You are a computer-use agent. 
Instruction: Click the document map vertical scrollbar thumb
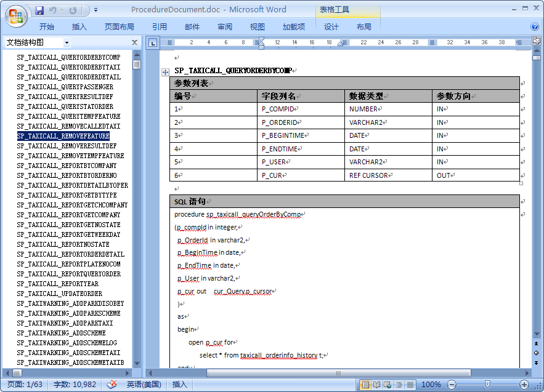tap(137, 64)
